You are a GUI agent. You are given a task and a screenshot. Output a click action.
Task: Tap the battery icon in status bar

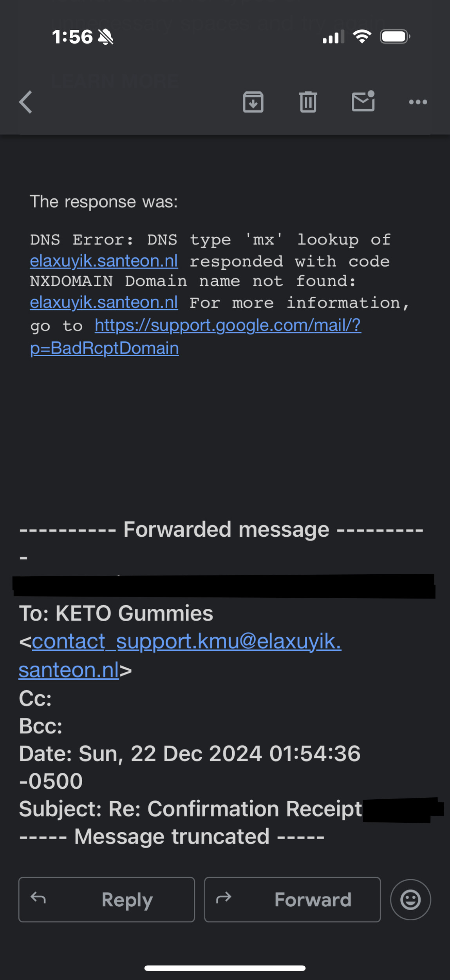click(395, 37)
